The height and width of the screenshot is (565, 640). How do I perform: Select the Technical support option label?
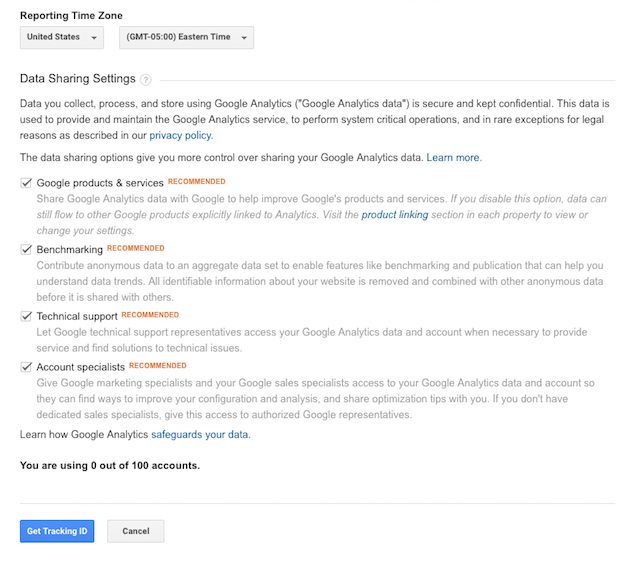tap(77, 316)
